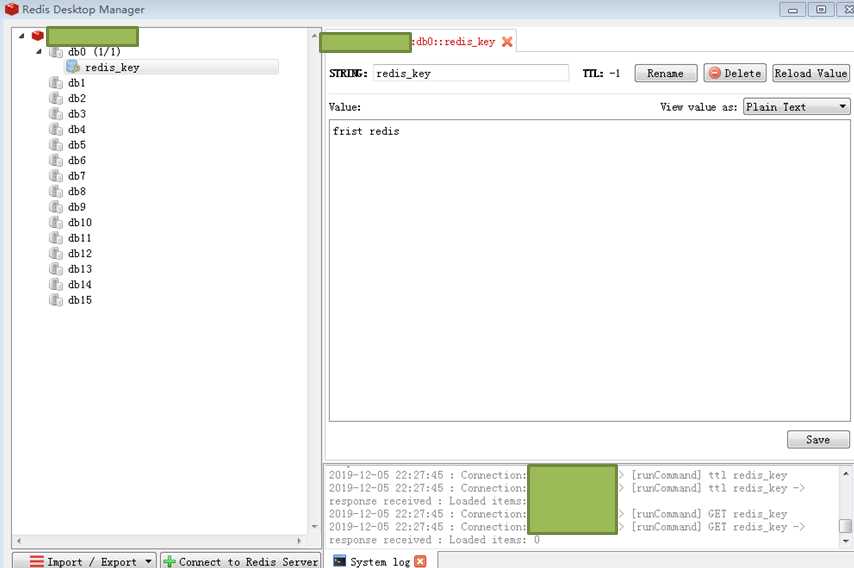Select the db9 label in the tree
The image size is (854, 568).
[77, 207]
